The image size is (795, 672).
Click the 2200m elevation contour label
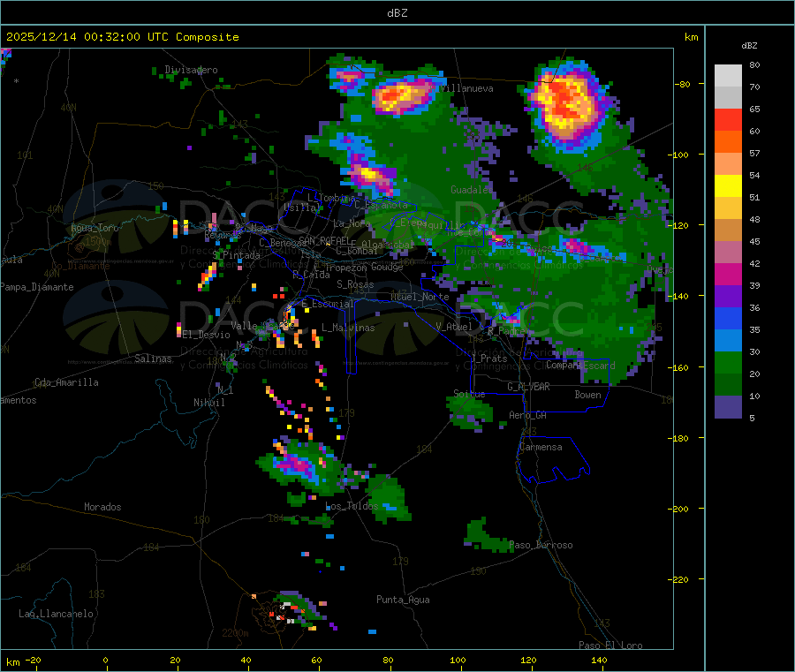[x=235, y=633]
